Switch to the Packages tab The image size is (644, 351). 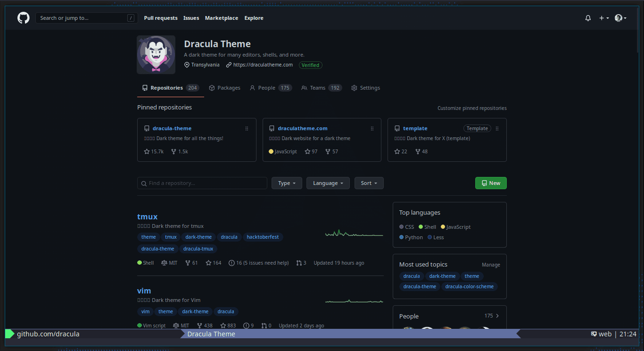pyautogui.click(x=224, y=88)
